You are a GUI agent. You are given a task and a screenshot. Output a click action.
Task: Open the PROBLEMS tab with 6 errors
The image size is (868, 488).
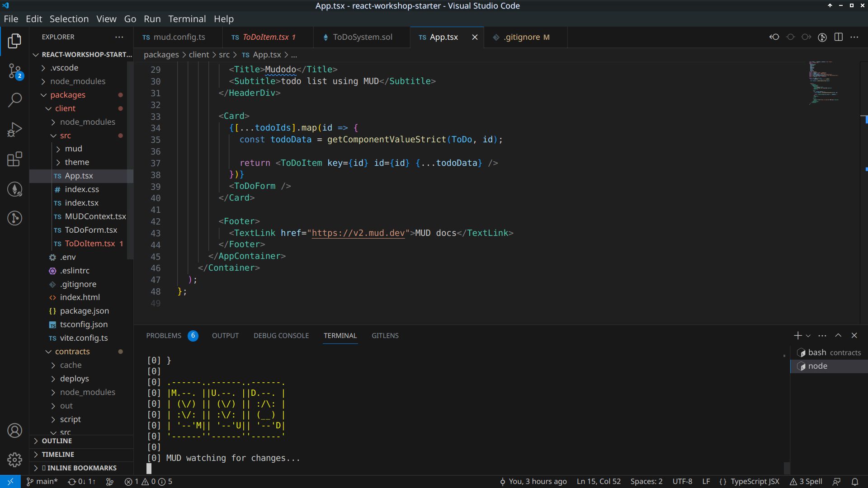[164, 335]
